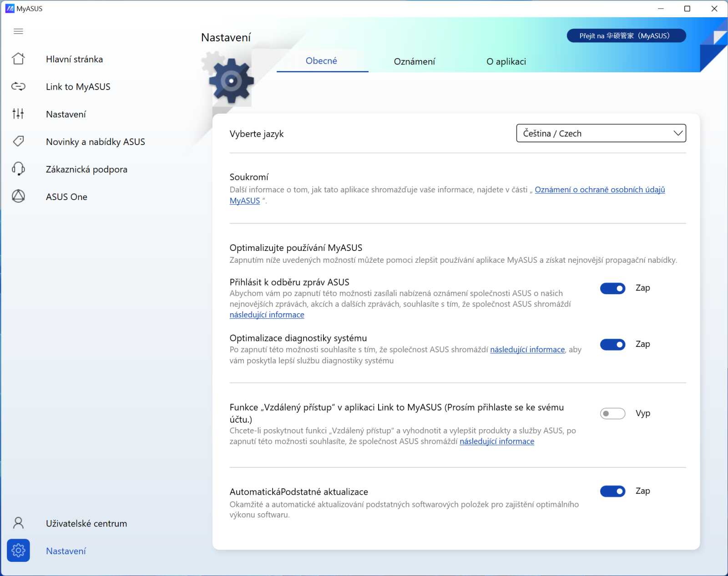Screen dimensions: 728x576
Task: Toggle Přihlásit k odběru zpráv ASUS switch
Action: pyautogui.click(x=612, y=288)
